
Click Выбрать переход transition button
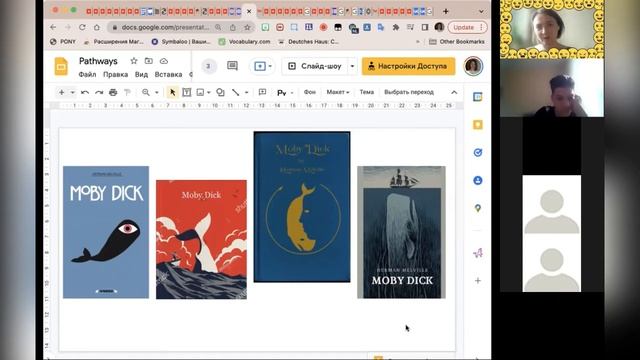pyautogui.click(x=409, y=92)
